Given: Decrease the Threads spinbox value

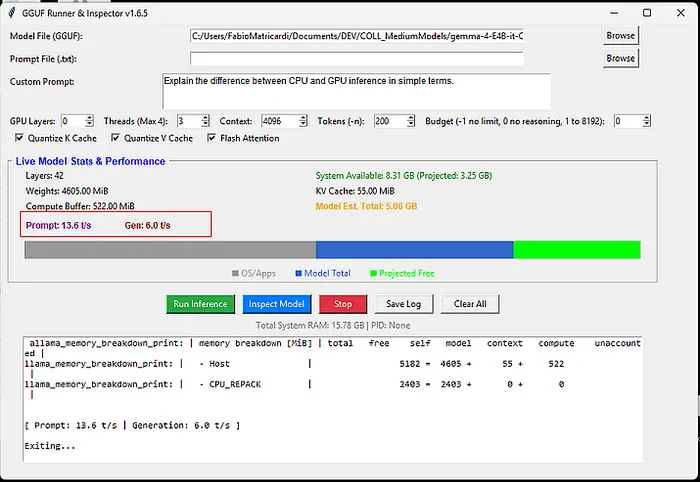Looking at the screenshot, I should [205, 124].
